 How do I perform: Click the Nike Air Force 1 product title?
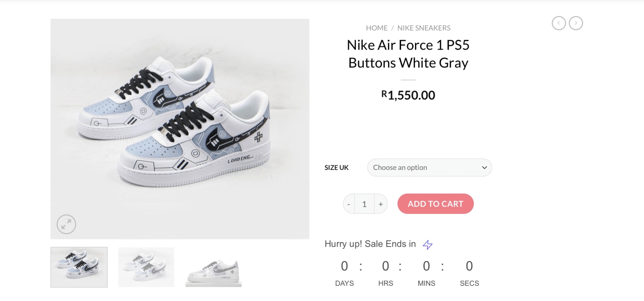[408, 54]
